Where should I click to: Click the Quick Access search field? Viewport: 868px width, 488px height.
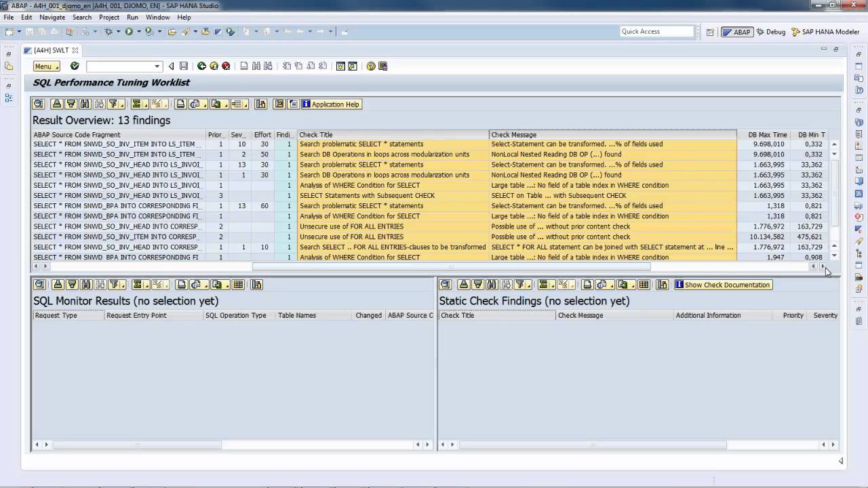pos(657,32)
